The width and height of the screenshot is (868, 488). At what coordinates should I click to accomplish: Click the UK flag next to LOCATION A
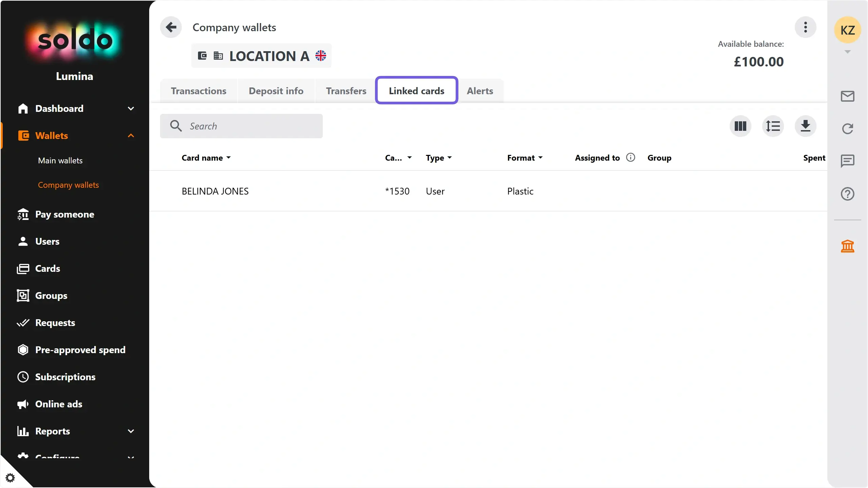(x=320, y=56)
